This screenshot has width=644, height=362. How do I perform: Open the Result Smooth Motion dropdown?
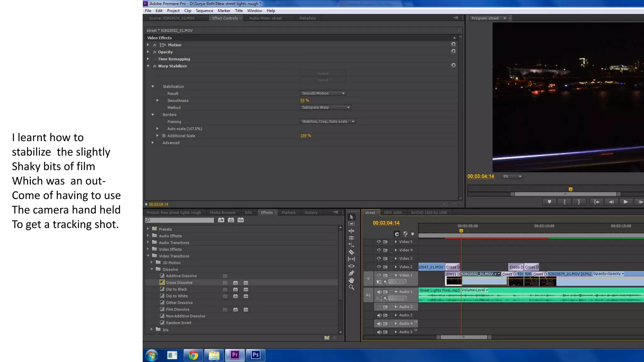(x=323, y=93)
